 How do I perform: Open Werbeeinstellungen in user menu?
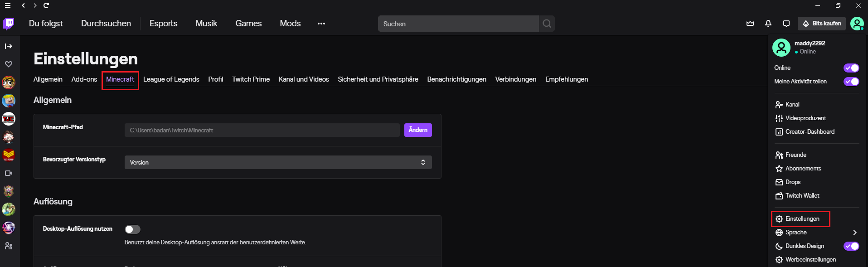805,260
